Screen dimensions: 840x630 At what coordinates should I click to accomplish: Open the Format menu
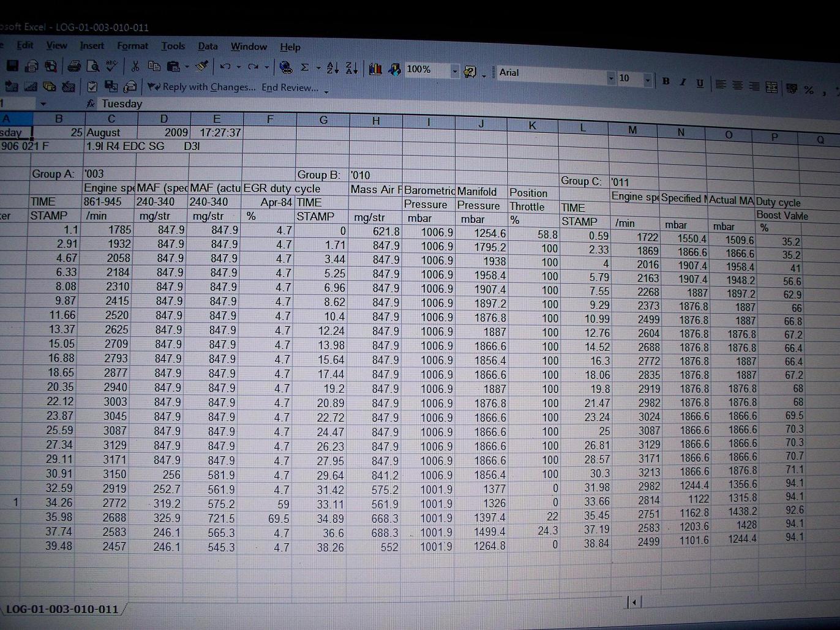coord(132,46)
